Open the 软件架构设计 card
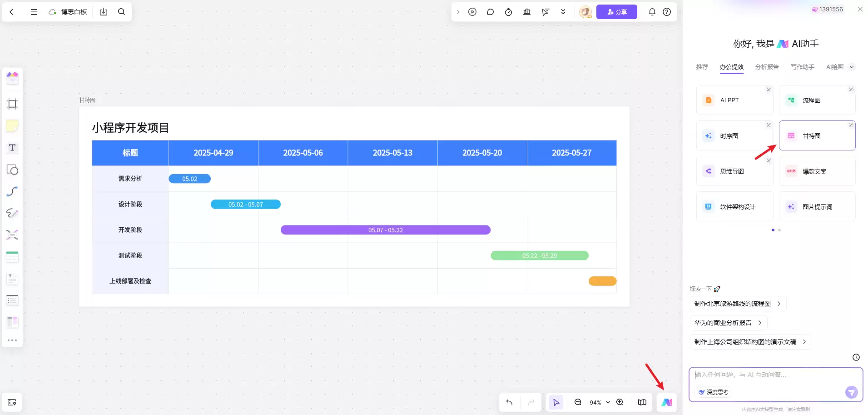 (734, 206)
